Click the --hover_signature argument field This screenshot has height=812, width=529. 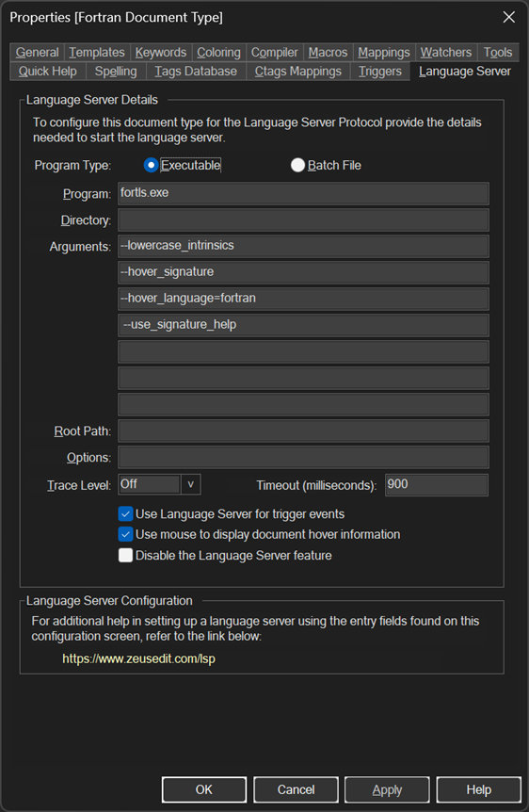pyautogui.click(x=303, y=272)
